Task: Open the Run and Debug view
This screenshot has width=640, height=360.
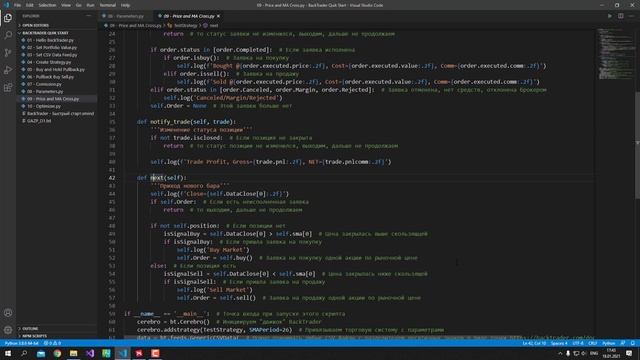Action: [8, 70]
